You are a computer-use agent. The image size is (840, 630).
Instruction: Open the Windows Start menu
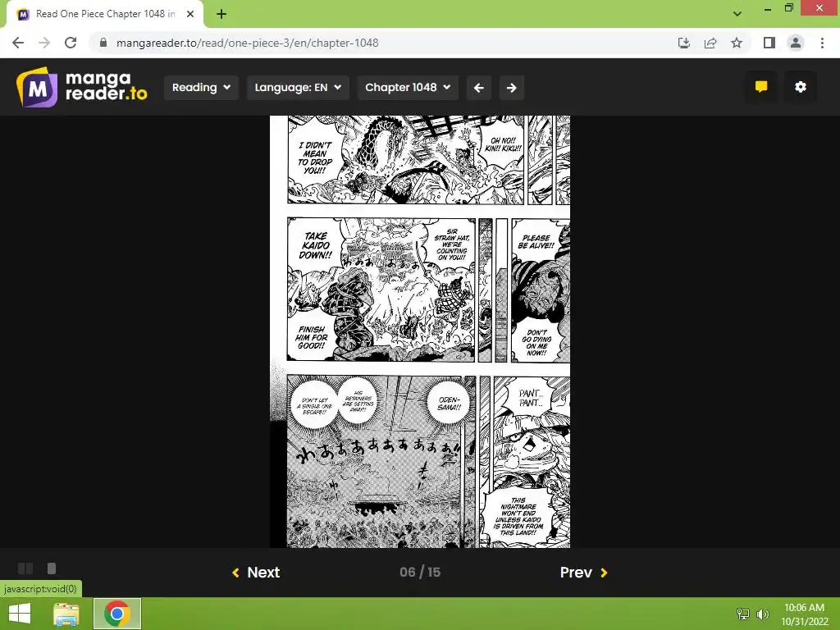coord(20,614)
